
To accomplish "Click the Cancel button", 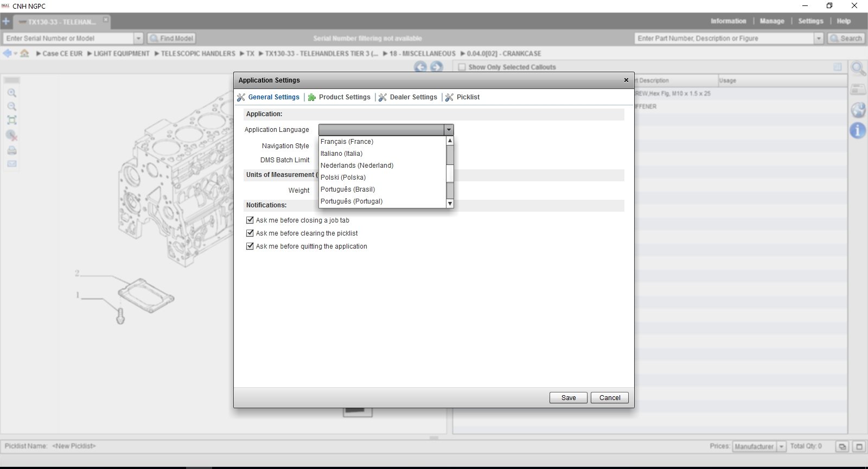I will pyautogui.click(x=610, y=398).
